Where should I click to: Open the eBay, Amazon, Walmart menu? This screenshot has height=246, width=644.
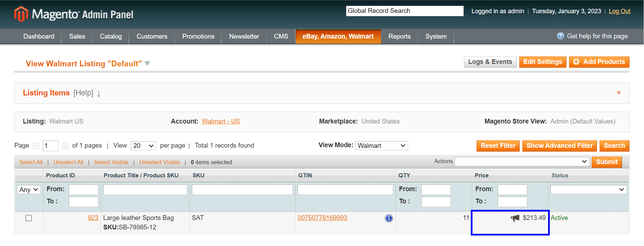[x=338, y=36]
